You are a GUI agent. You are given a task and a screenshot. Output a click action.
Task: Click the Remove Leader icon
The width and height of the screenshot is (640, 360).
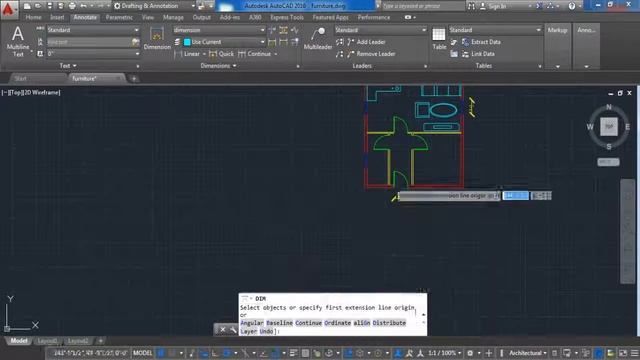(351, 54)
